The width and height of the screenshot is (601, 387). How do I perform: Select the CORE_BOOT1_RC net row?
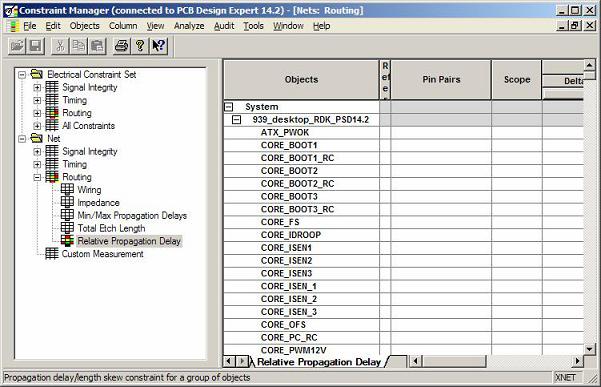301,158
